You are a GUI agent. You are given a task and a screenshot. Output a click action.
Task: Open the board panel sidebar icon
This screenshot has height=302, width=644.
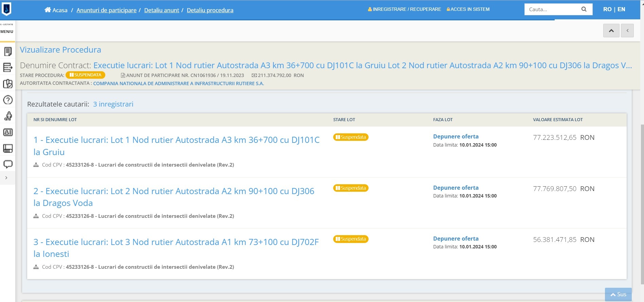[8, 148]
